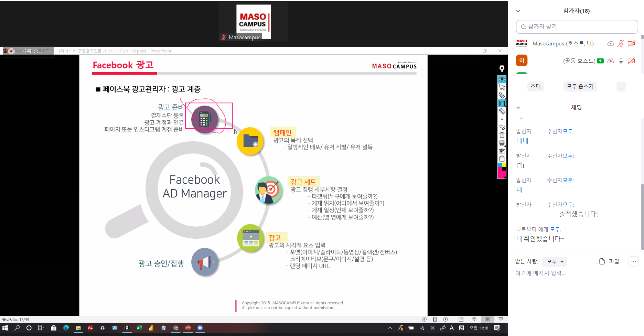Viewport: 644px width, 336px height.
Task: Toggle the eye visibility icon in annotation toolbar
Action: pos(502,79)
